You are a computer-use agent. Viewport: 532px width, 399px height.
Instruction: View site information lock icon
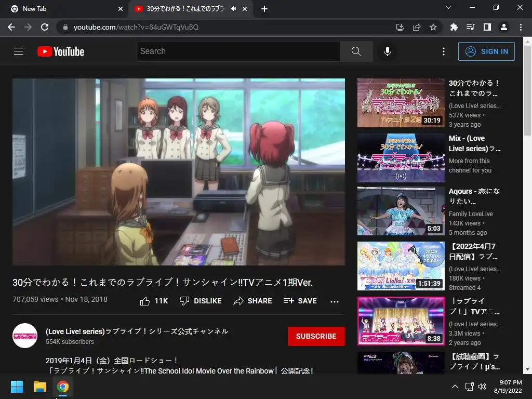point(65,27)
